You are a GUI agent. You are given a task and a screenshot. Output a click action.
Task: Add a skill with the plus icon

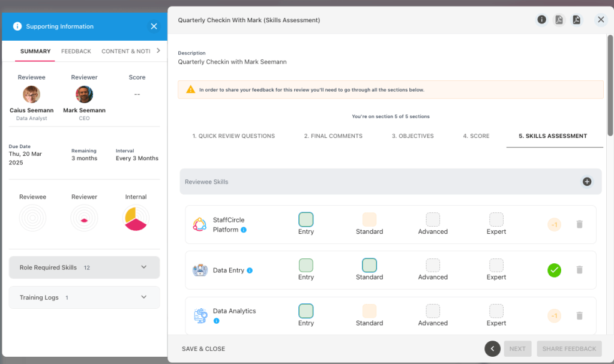point(587,182)
